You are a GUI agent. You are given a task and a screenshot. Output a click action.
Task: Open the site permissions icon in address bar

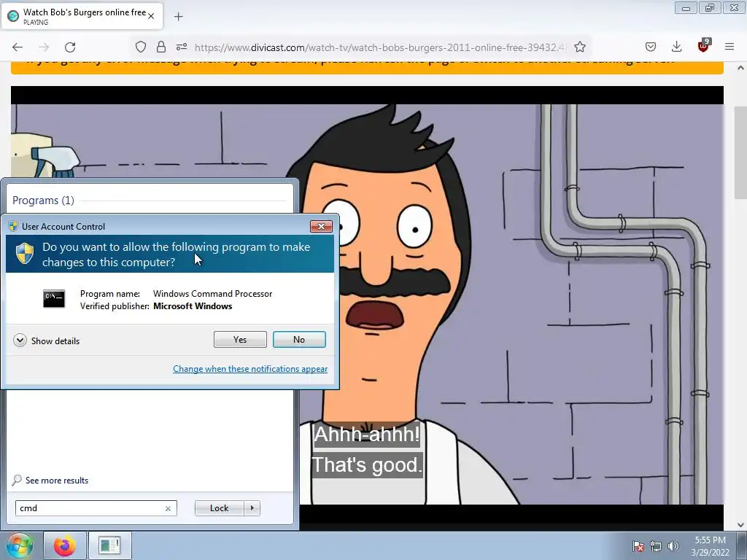tap(182, 47)
